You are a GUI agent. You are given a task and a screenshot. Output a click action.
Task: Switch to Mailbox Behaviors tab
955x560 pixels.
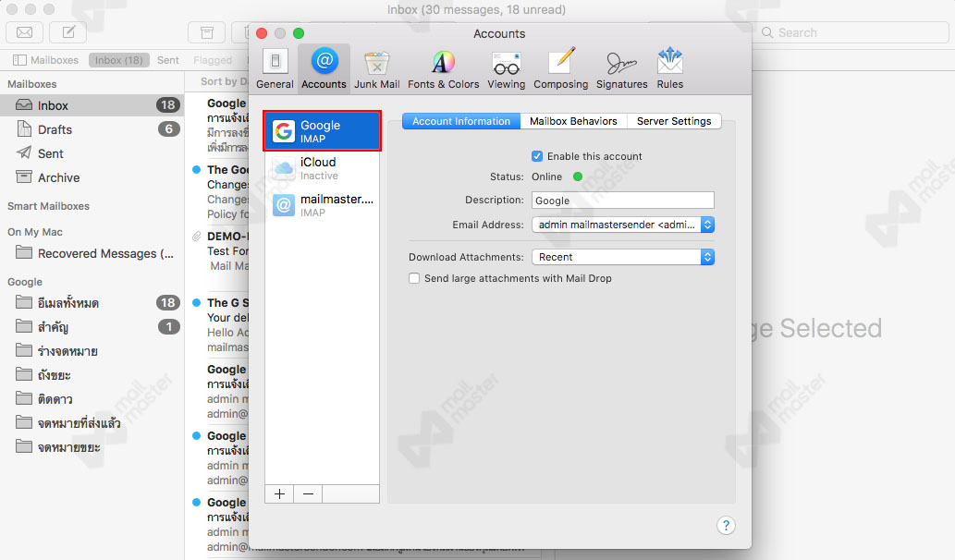point(573,121)
